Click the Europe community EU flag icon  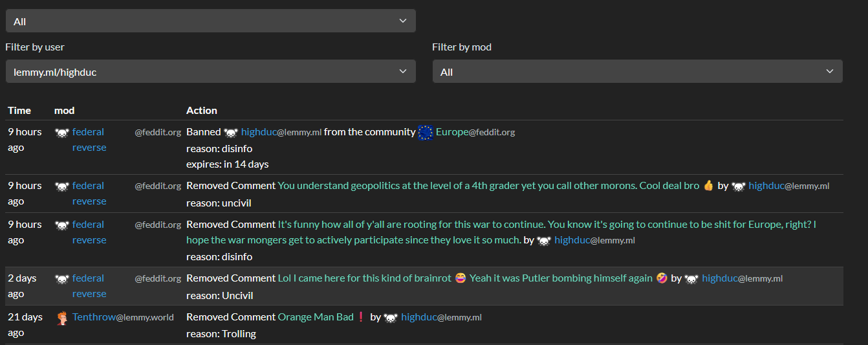point(425,133)
